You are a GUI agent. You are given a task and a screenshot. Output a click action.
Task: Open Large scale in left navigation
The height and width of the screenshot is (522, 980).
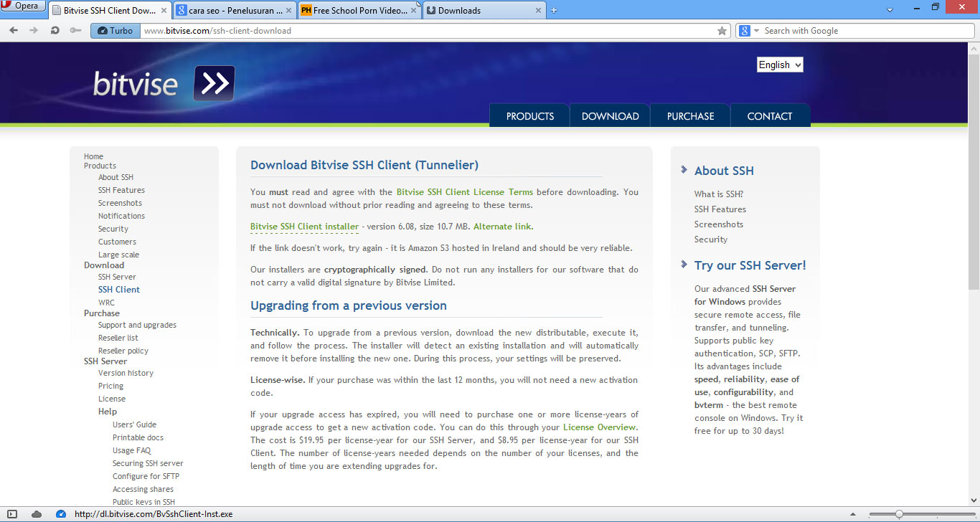(x=118, y=255)
